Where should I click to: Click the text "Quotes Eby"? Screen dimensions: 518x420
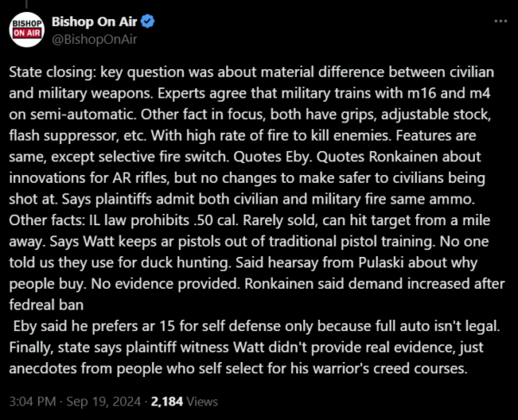point(272,157)
